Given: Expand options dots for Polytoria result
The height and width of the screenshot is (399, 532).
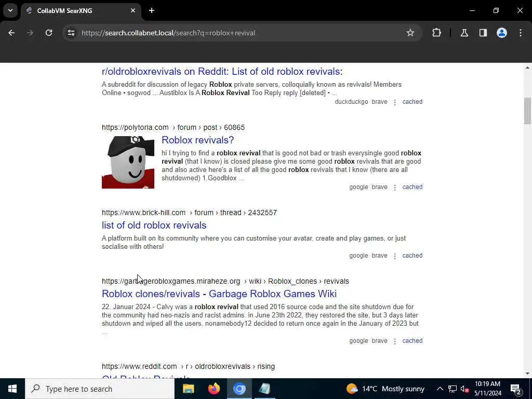Looking at the screenshot, I should (x=395, y=187).
